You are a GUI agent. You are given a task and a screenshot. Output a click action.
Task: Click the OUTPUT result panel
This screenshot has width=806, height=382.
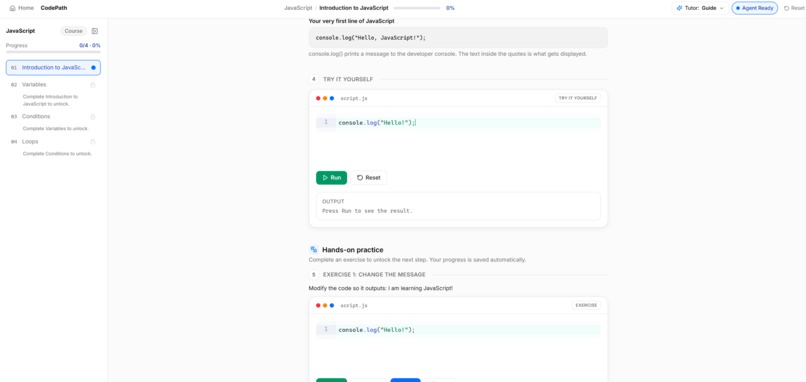point(458,206)
